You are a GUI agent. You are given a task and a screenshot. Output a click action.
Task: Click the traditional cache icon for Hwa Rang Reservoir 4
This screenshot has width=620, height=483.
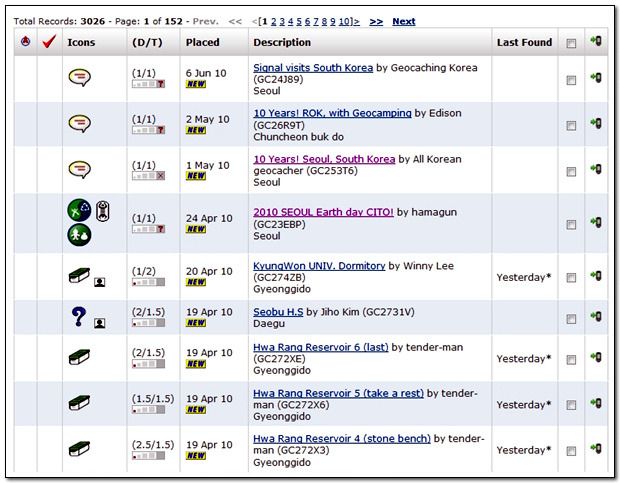79,449
